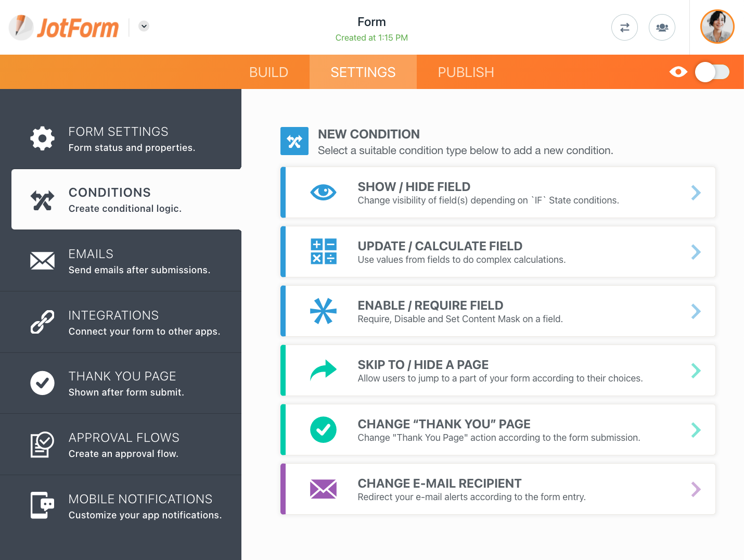Open MOBILE NOTIFICATIONS in the sidebar
The height and width of the screenshot is (560, 744).
coord(121,506)
